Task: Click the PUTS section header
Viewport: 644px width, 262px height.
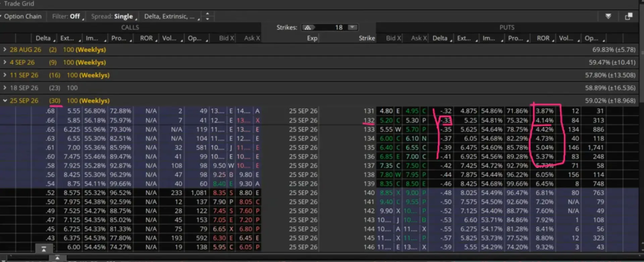Action: coord(507,28)
